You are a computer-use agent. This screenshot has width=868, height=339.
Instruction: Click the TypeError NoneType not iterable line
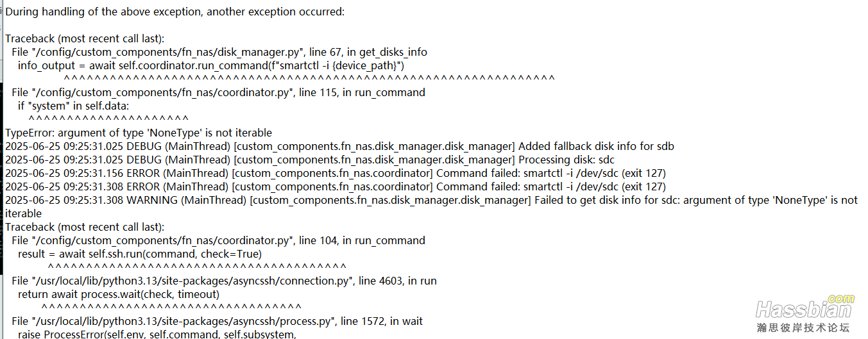tap(139, 133)
